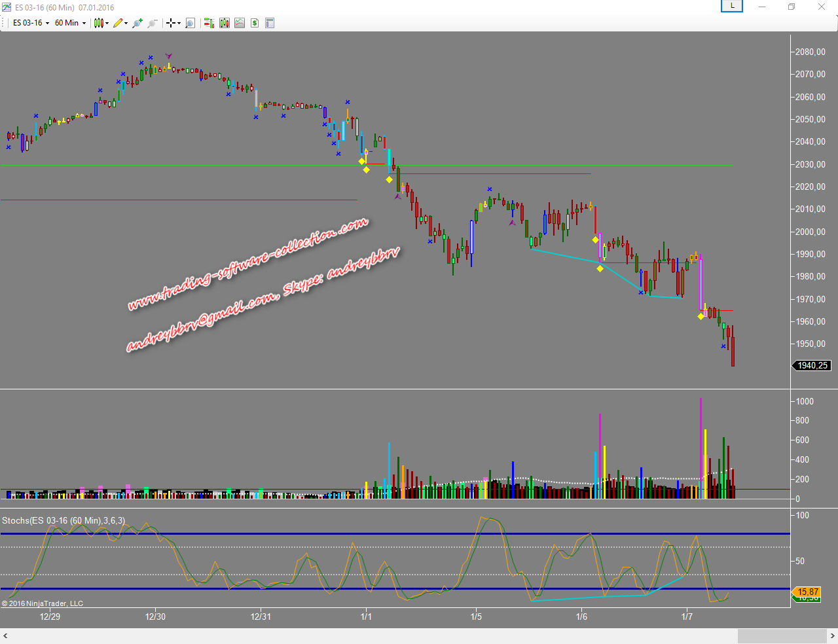
Task: Select the pencil drawing tools icon
Action: [118, 23]
